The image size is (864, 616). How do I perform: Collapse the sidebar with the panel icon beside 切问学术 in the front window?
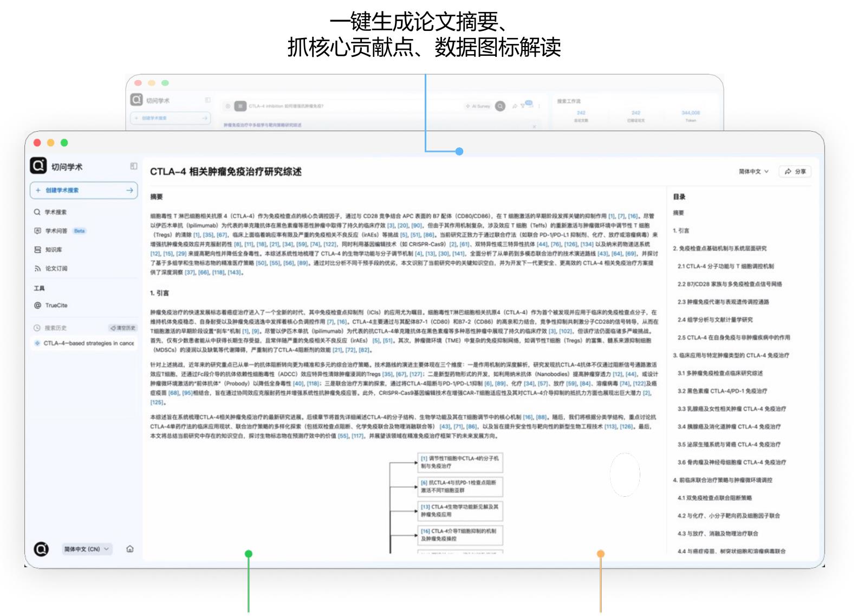tap(134, 166)
